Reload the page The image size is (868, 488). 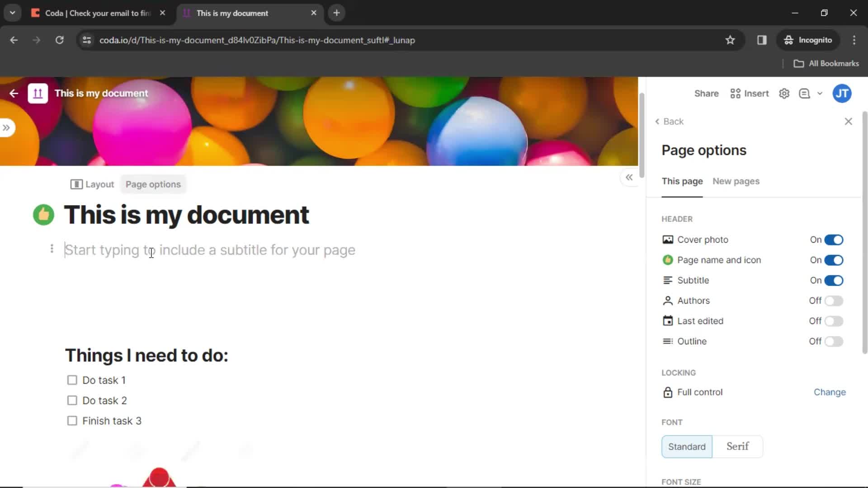tap(59, 40)
